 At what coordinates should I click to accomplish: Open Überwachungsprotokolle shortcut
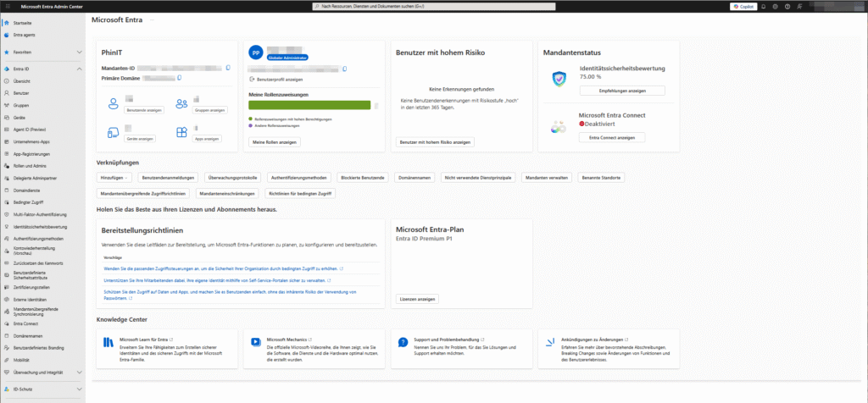232,178
